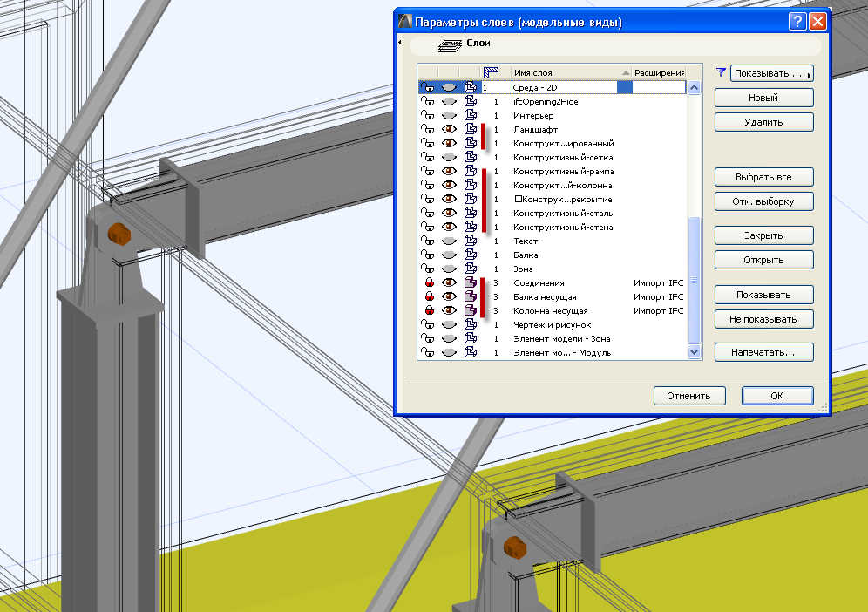Click the Открыть button
Screen dimensions: 868x612
coord(764,260)
